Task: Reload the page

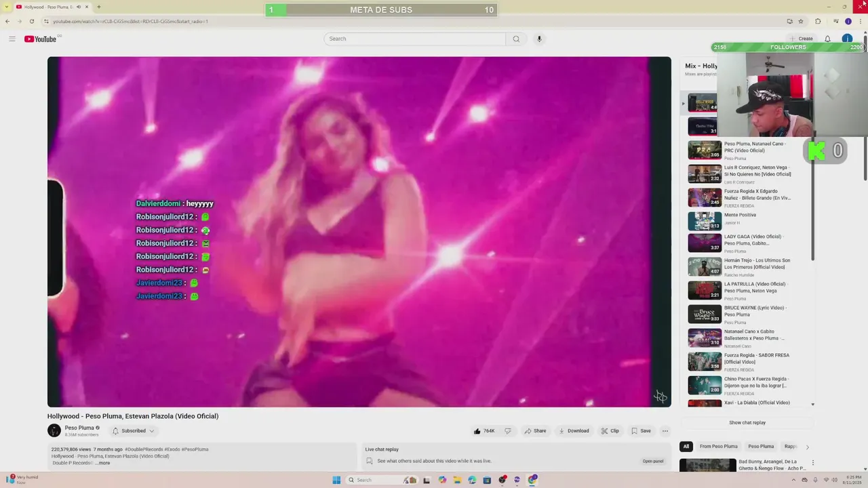Action: pos(32,21)
